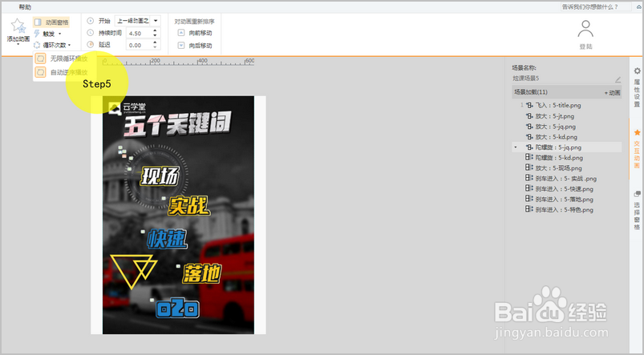Click the 延迟 delay clock icon

91,45
